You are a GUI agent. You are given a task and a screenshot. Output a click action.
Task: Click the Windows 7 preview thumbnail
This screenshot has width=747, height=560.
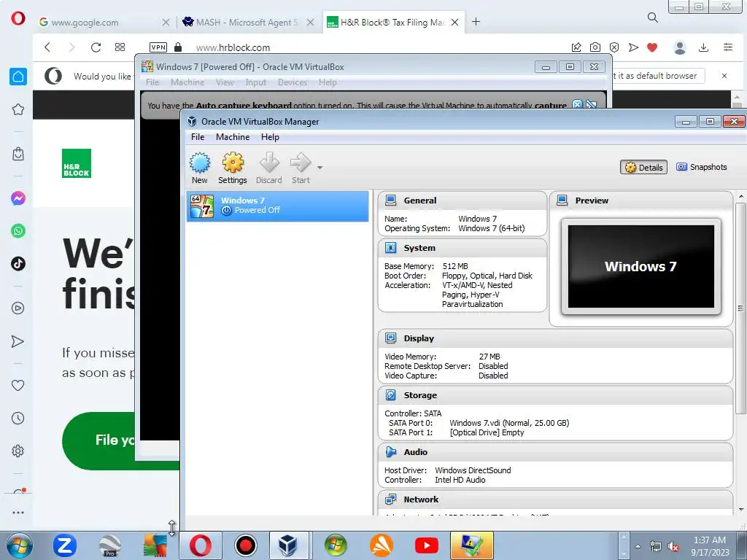pos(640,267)
